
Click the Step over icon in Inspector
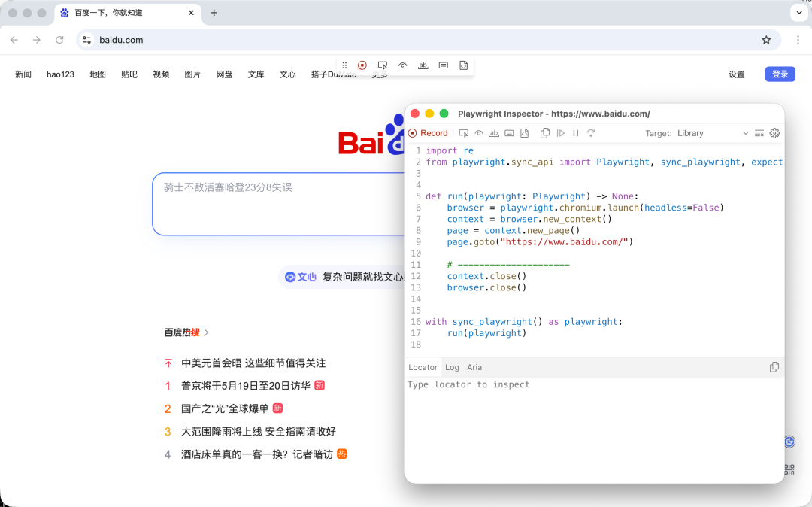click(591, 133)
